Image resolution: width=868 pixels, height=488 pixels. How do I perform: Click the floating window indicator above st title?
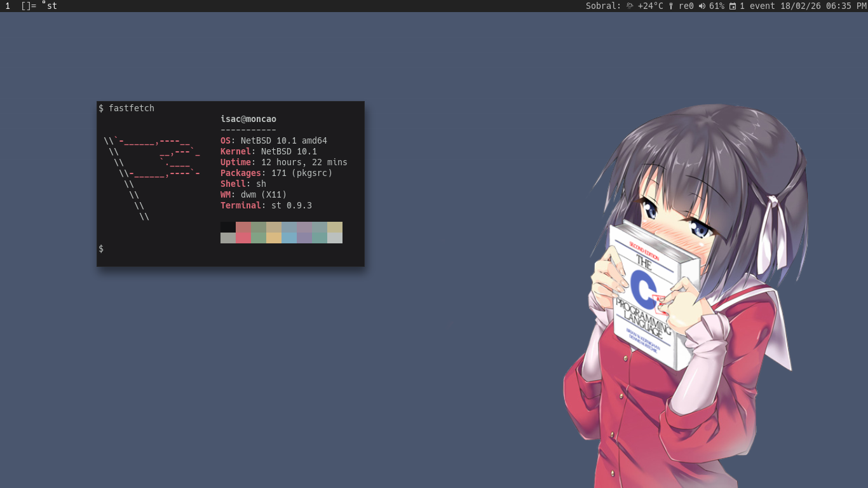coord(44,4)
